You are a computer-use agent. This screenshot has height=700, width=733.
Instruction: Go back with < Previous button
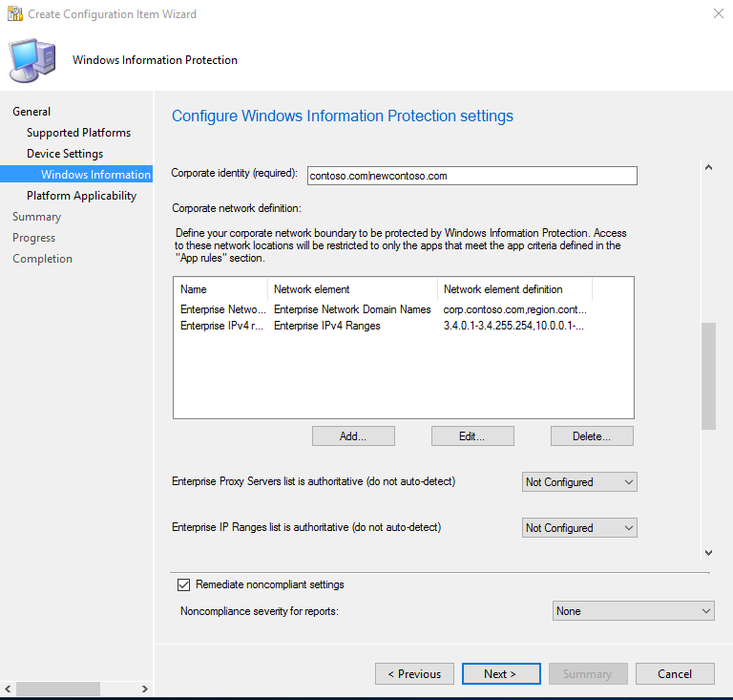(x=414, y=674)
